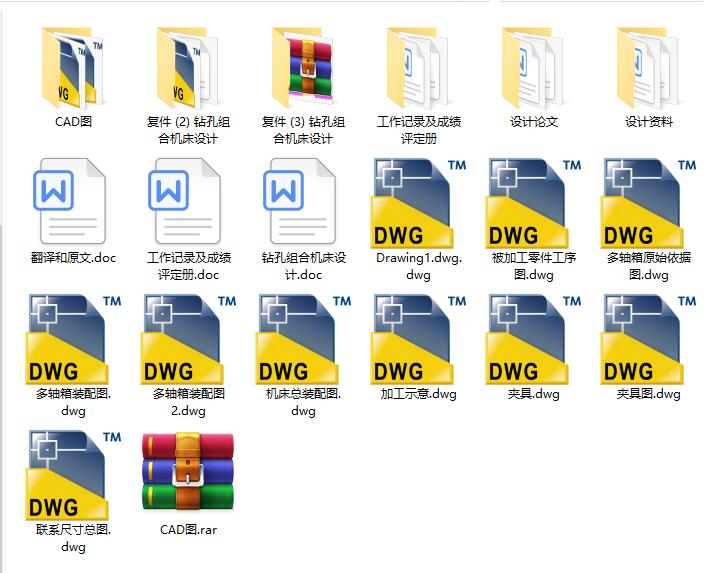Select the 夹具图.dwg icon

coord(648,339)
